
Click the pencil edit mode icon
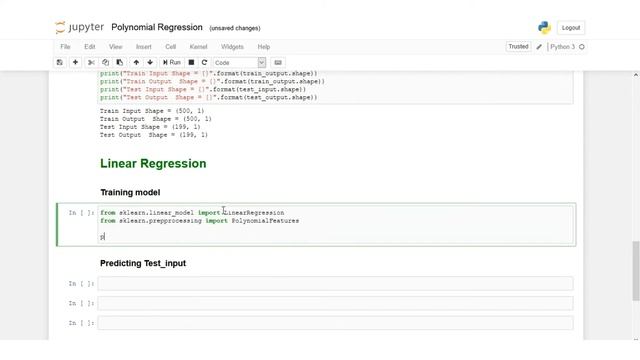click(x=539, y=47)
